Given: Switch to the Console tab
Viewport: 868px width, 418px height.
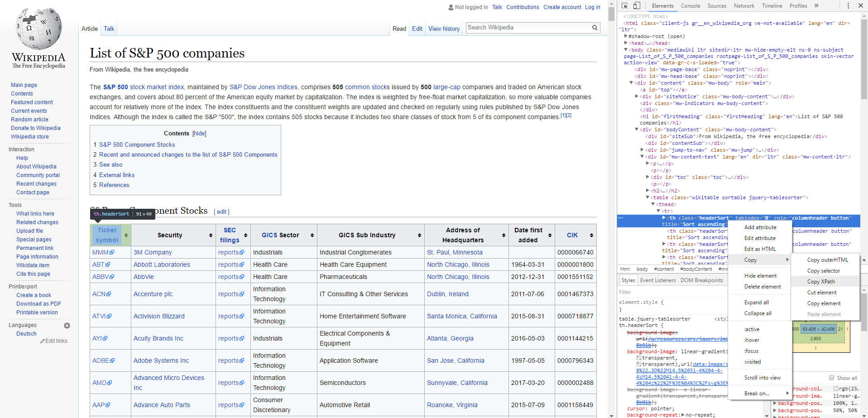Looking at the screenshot, I should (x=690, y=5).
